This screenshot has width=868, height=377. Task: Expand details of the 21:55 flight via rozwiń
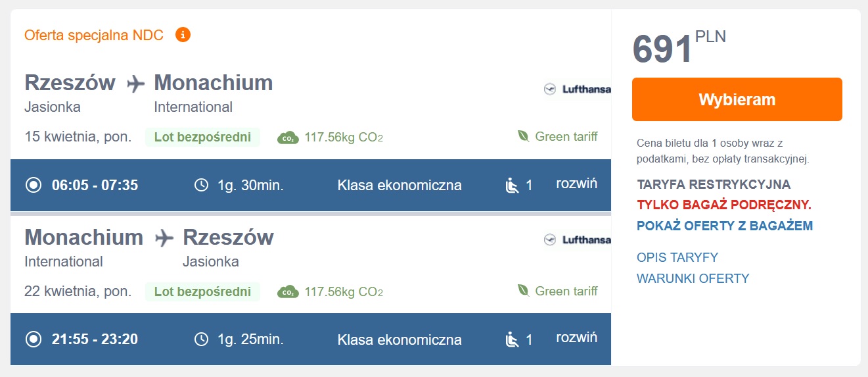pos(577,338)
